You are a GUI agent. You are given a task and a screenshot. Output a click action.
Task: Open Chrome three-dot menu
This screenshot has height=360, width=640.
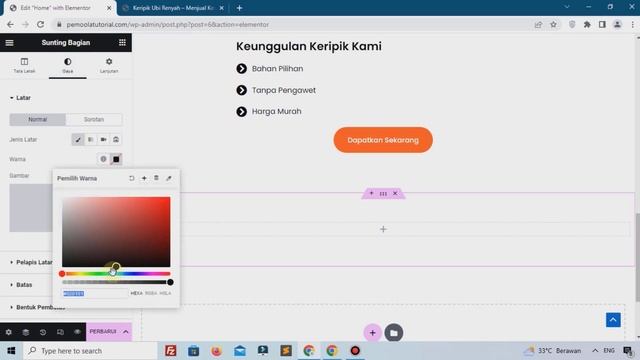pyautogui.click(x=633, y=24)
